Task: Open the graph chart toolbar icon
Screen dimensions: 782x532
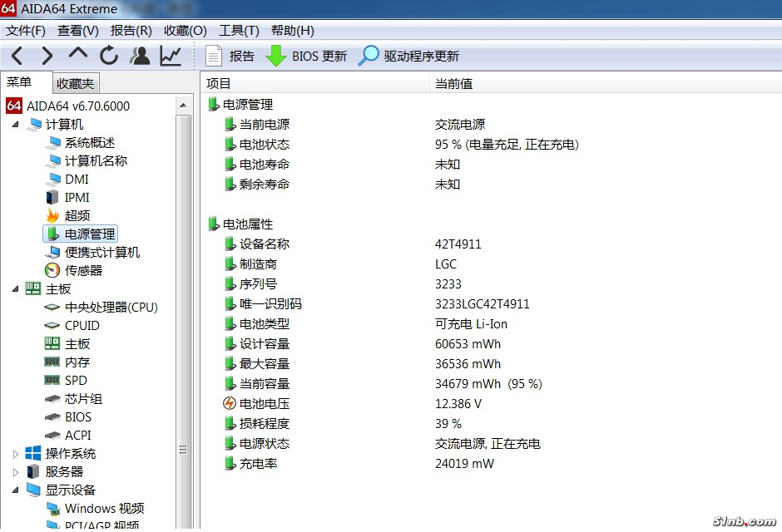Action: [171, 56]
